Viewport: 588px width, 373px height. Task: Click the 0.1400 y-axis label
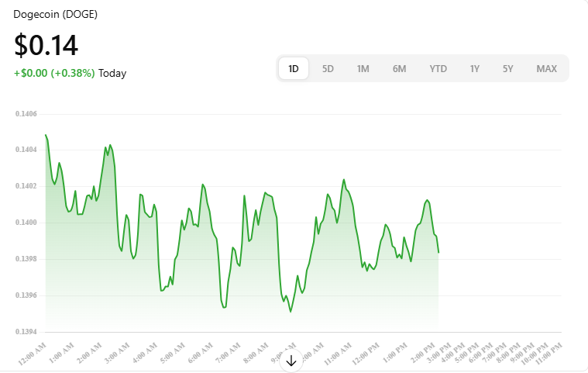pos(26,223)
